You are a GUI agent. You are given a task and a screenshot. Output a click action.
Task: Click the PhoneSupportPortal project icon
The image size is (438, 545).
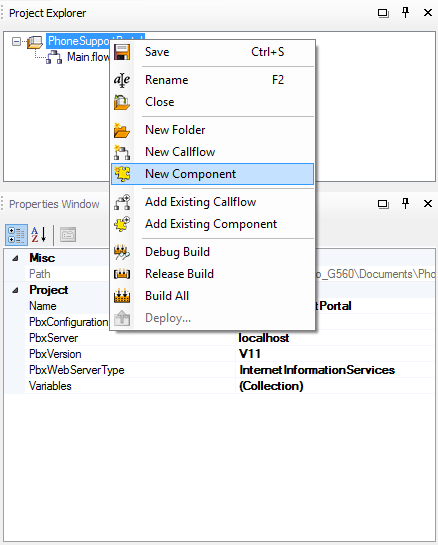35,42
